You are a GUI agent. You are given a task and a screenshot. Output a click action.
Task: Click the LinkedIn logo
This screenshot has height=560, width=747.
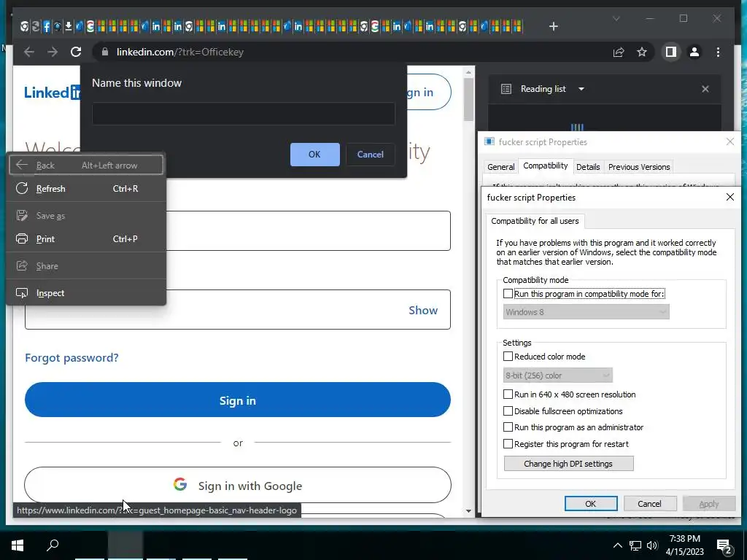tap(53, 93)
